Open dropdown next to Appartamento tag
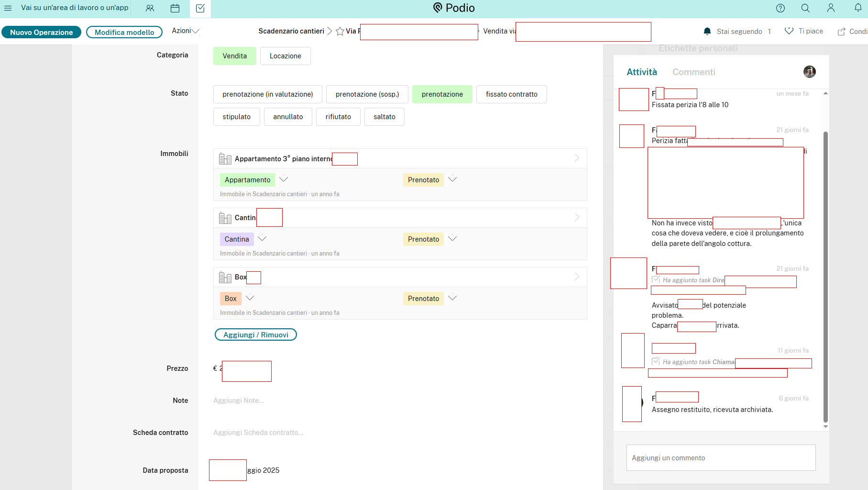Viewport: 868px width, 490px height. 284,179
